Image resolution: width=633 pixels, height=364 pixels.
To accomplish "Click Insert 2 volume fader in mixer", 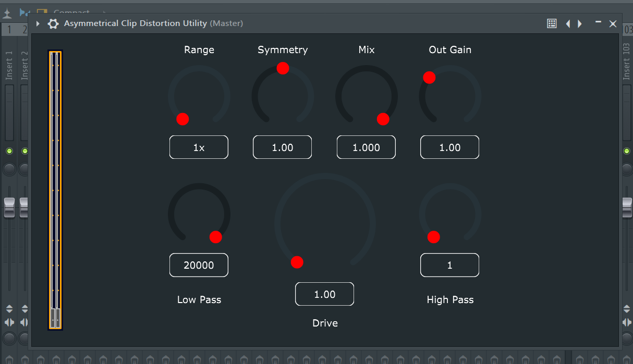I will 25,207.
